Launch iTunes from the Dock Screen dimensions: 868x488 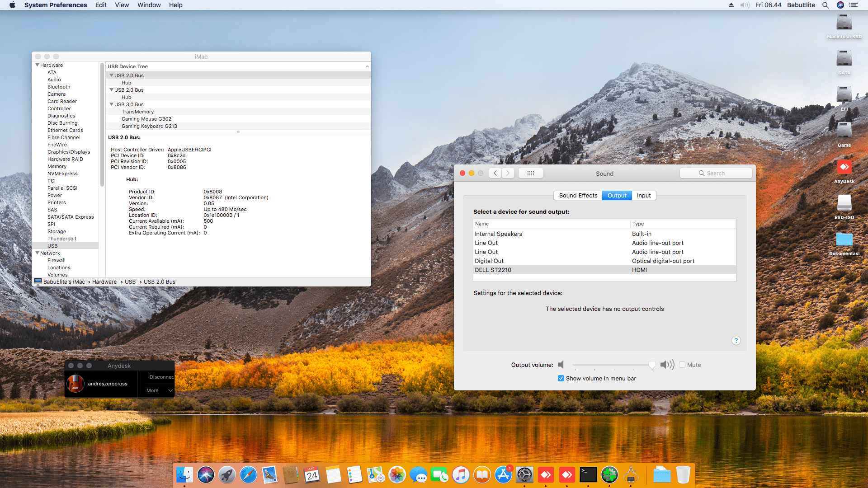click(461, 475)
